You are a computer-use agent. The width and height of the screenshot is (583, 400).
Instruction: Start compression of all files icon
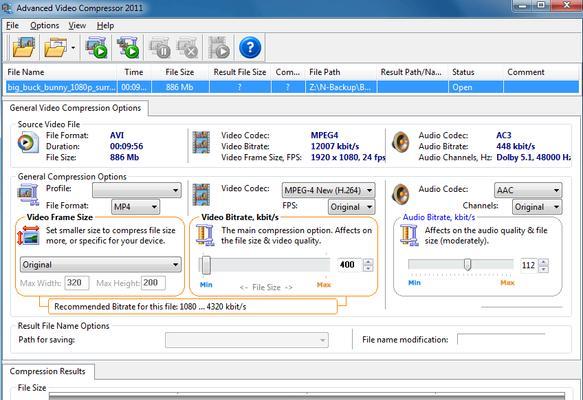[x=128, y=47]
